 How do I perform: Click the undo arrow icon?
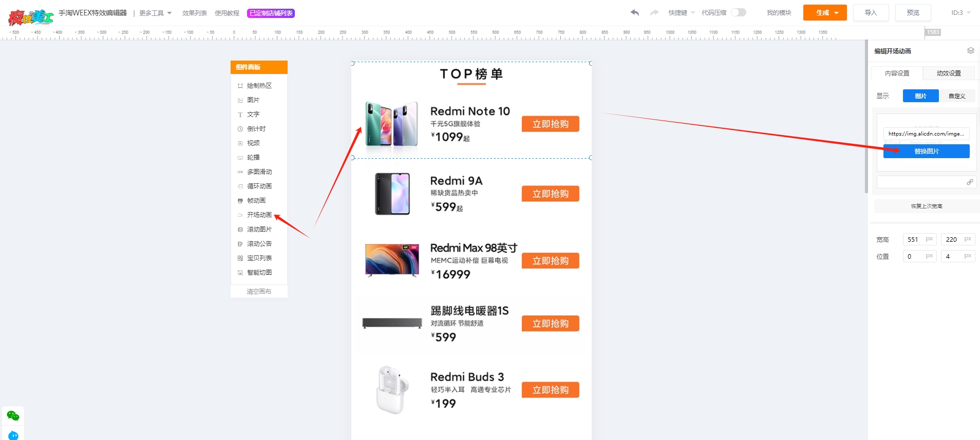point(635,12)
